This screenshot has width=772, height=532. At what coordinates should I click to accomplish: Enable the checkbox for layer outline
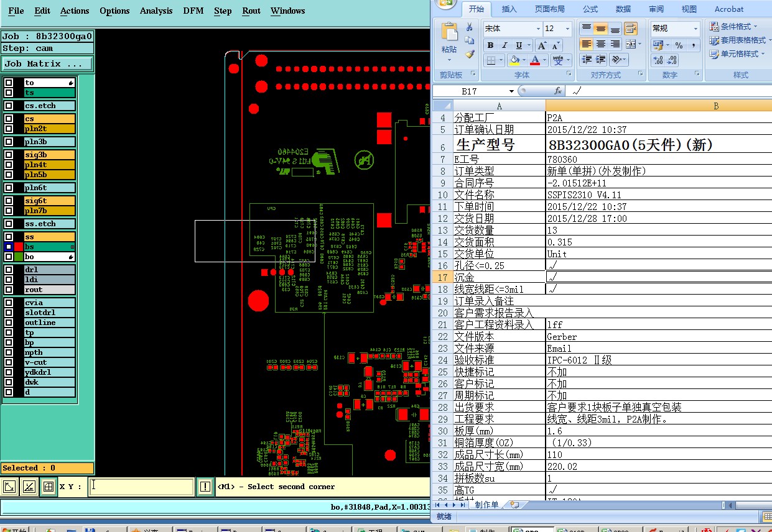coord(9,323)
